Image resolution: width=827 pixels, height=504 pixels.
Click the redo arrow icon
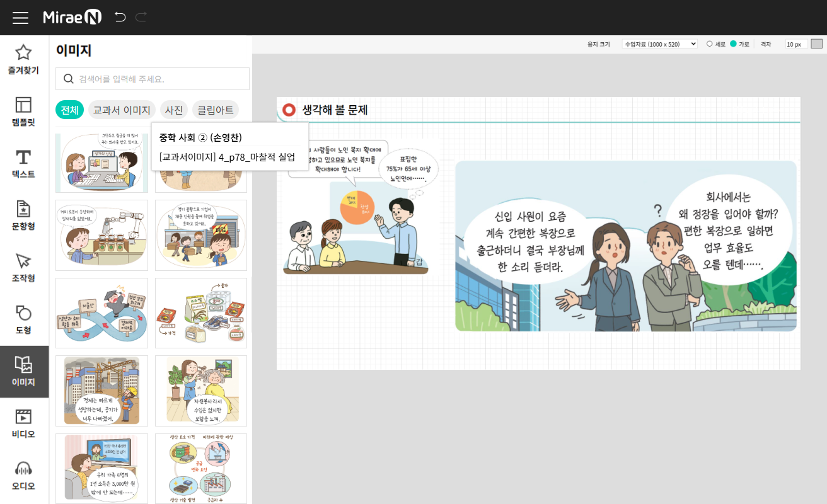coord(141,17)
